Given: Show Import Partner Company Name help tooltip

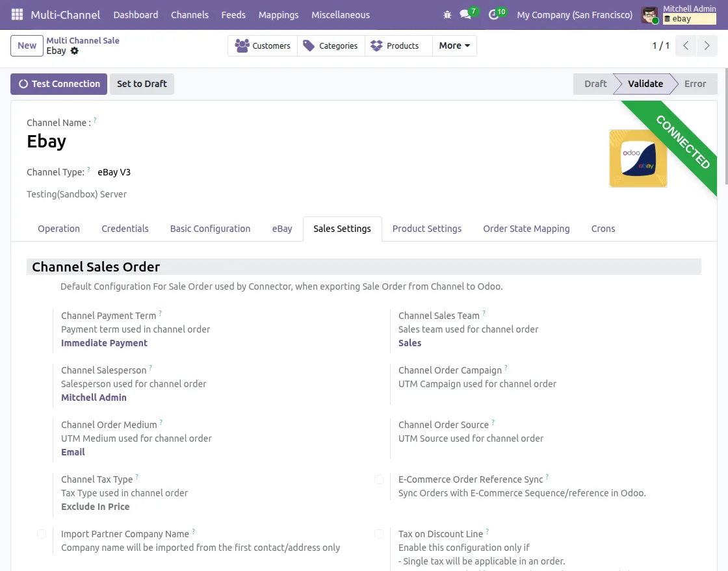Looking at the screenshot, I should [x=193, y=531].
